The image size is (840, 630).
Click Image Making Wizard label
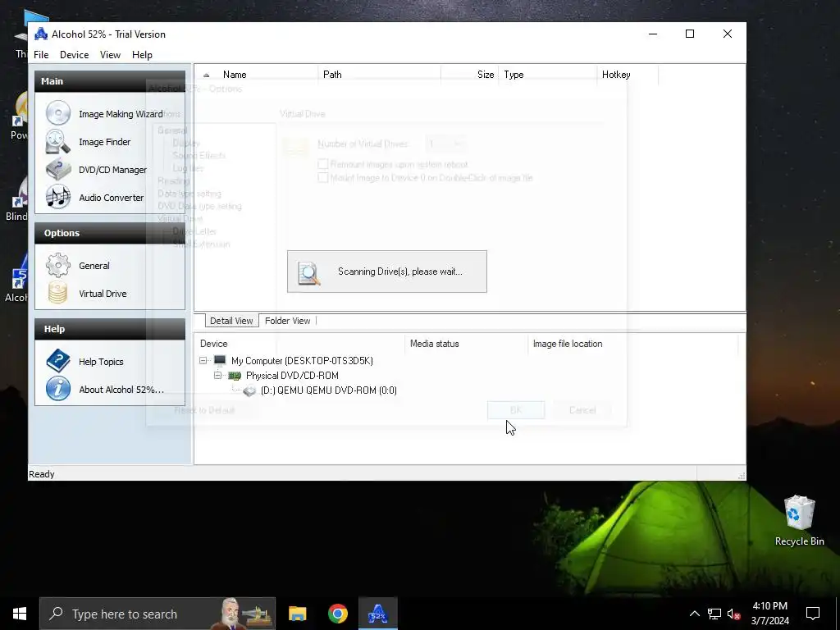tap(121, 113)
